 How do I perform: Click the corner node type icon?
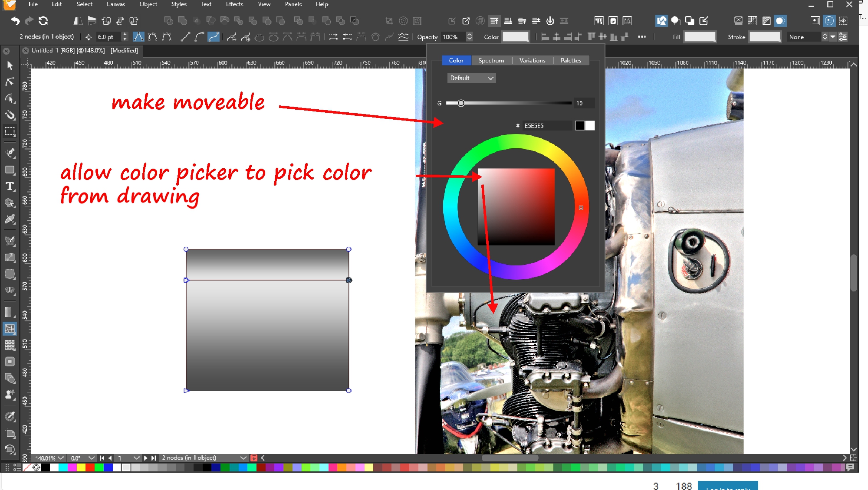pyautogui.click(x=138, y=37)
